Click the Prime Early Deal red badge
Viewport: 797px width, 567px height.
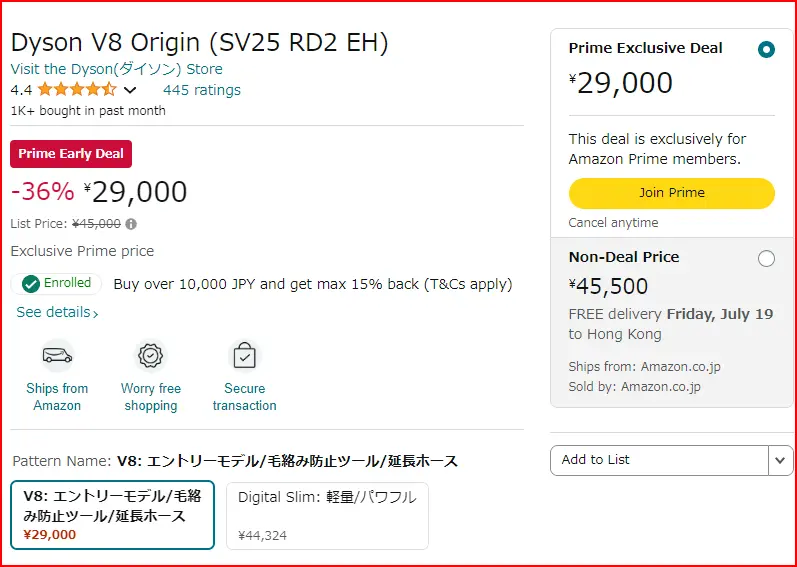pyautogui.click(x=71, y=154)
